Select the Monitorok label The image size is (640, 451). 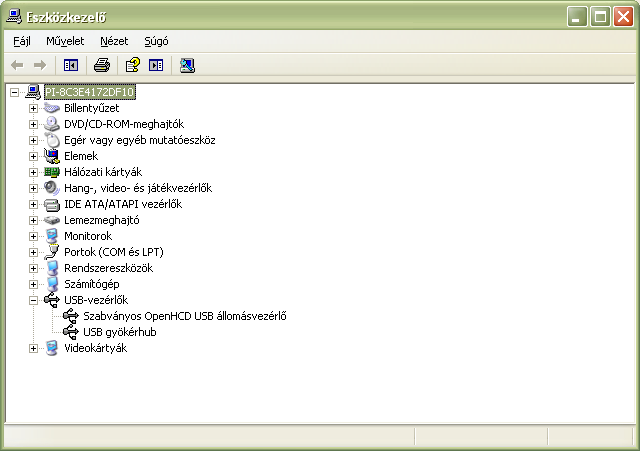point(88,236)
